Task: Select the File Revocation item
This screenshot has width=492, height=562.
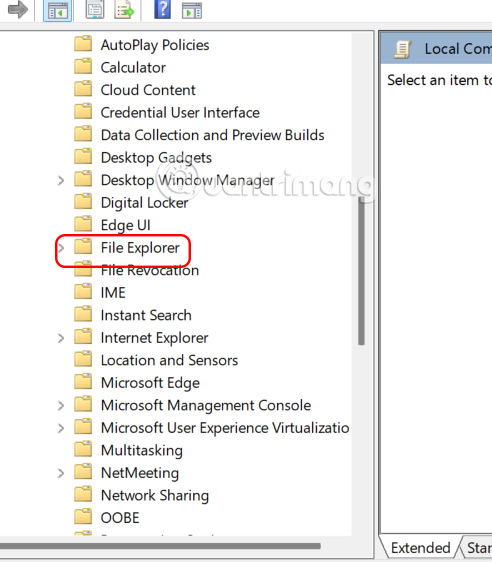Action: pos(150,271)
